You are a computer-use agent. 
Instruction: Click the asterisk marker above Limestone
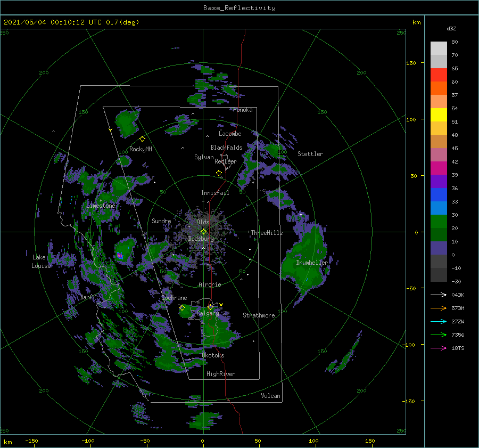tap(101, 201)
